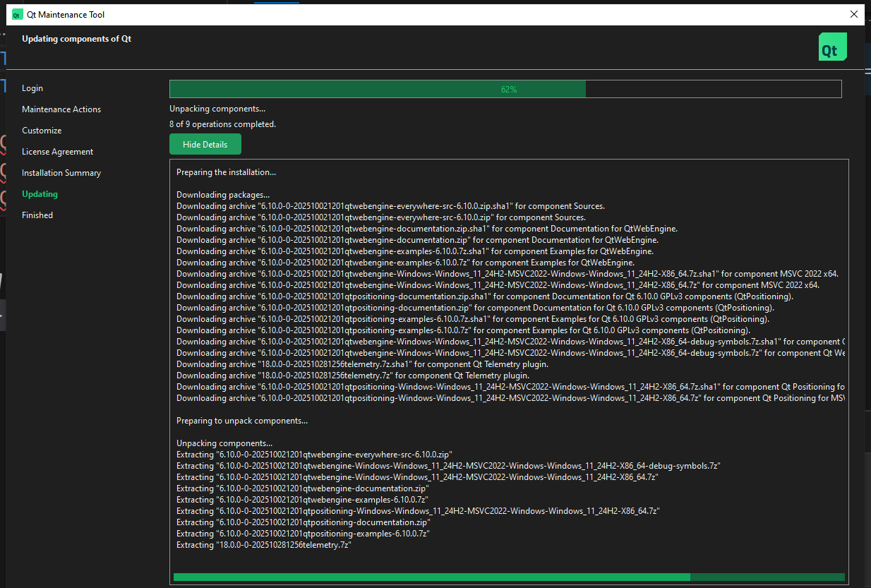Click the "8 of 9 operations completed" text

[222, 124]
